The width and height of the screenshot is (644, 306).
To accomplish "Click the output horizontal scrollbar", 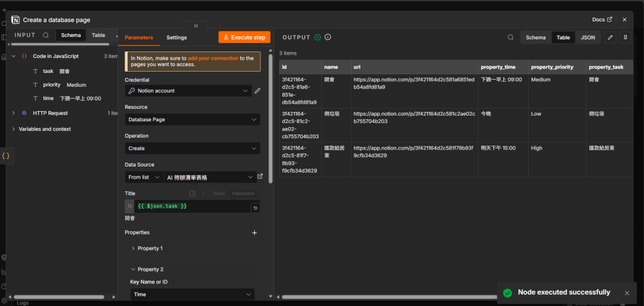I will click(x=390, y=297).
